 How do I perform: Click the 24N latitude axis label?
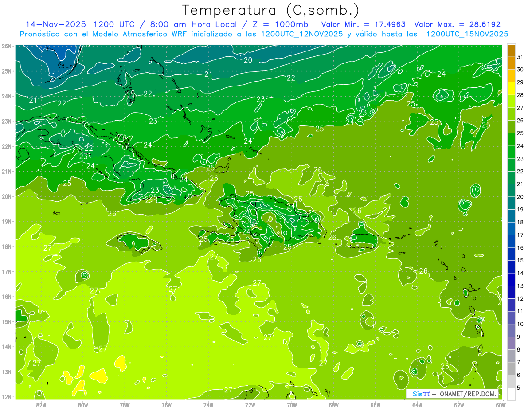pyautogui.click(x=7, y=96)
